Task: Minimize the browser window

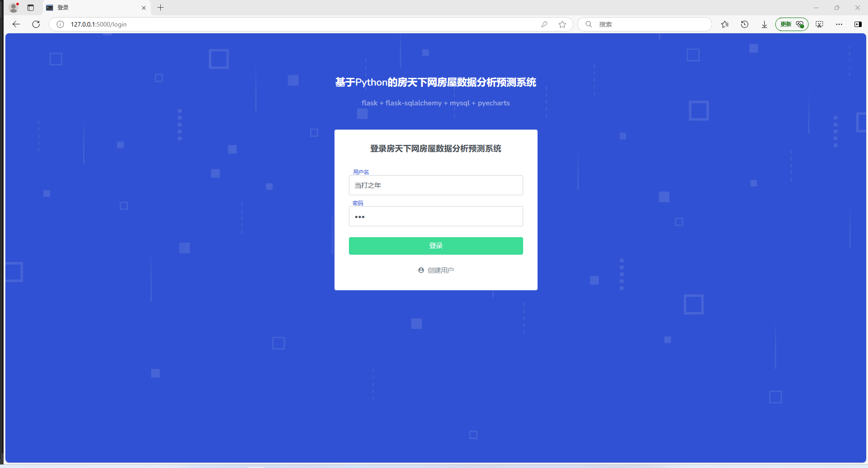Action: tap(816, 8)
